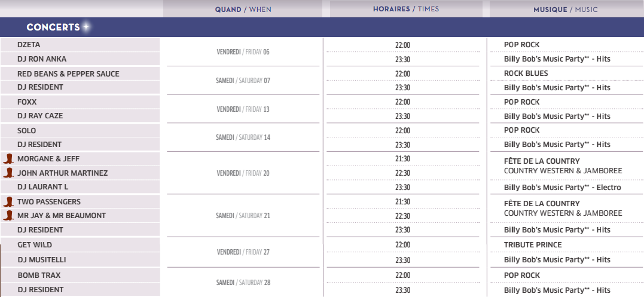Click the Concerts section banner title
This screenshot has width=644, height=297.
pyautogui.click(x=53, y=27)
